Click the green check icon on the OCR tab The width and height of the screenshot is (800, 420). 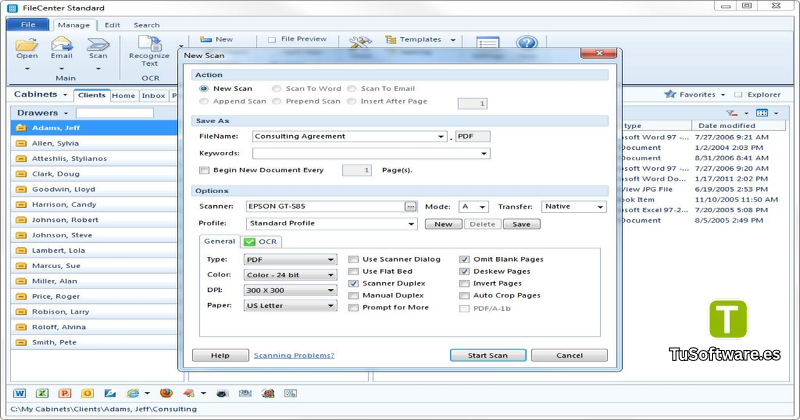pyautogui.click(x=249, y=242)
